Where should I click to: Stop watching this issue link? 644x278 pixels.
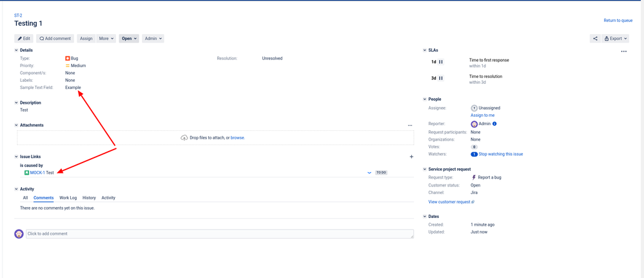click(x=501, y=154)
